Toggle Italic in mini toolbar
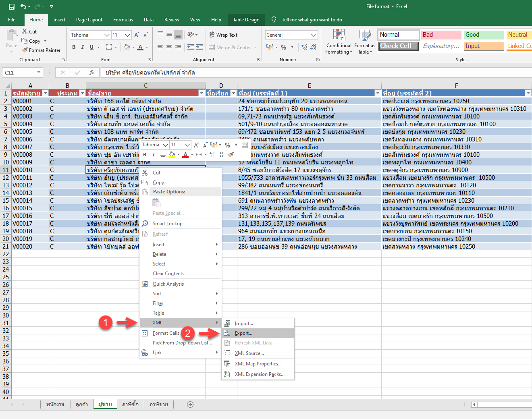 pyautogui.click(x=154, y=154)
